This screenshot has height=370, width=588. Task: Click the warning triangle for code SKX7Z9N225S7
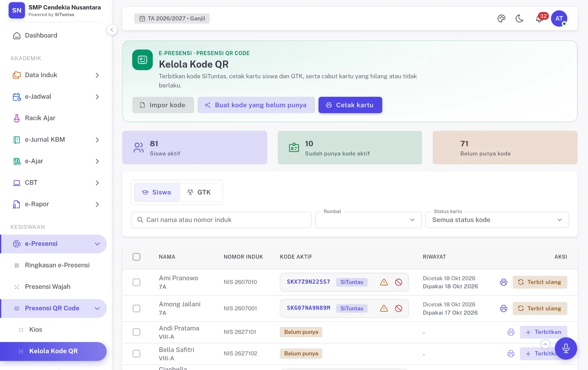pyautogui.click(x=384, y=282)
